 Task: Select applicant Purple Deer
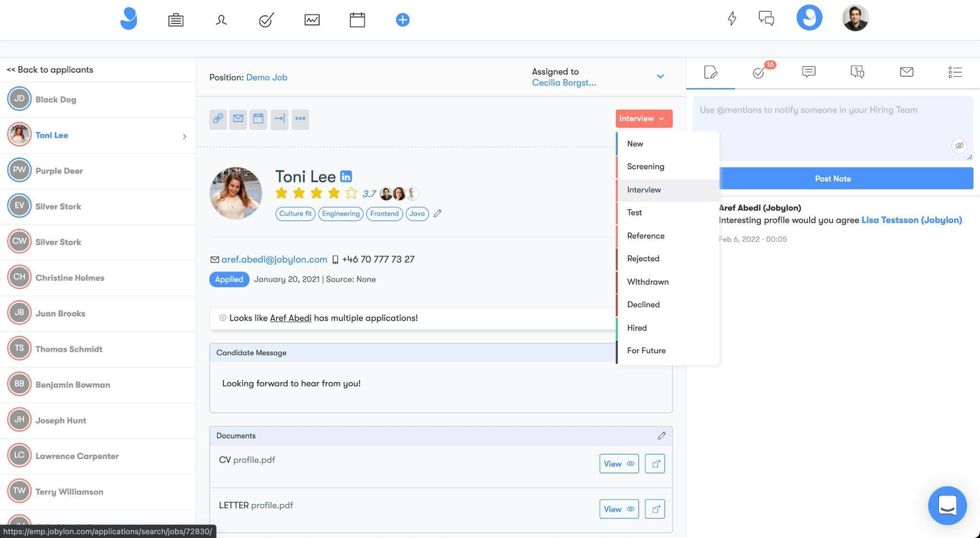pyautogui.click(x=98, y=171)
